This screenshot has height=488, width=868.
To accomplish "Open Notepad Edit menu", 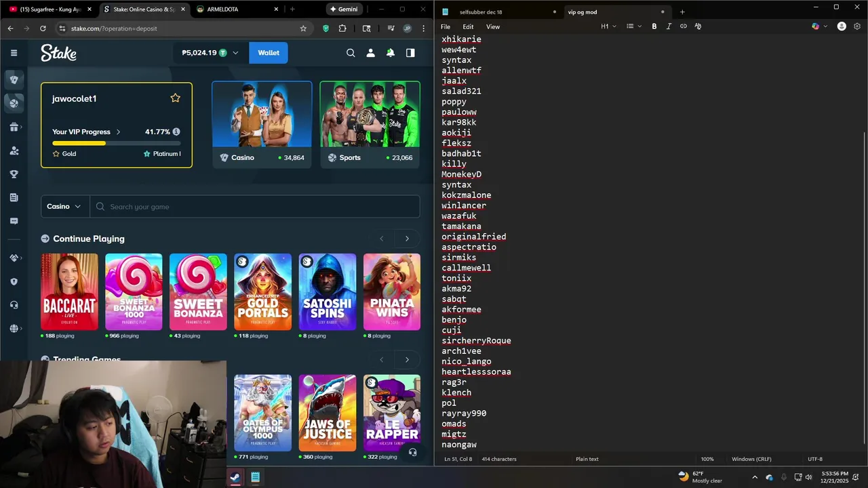I will pyautogui.click(x=468, y=26).
